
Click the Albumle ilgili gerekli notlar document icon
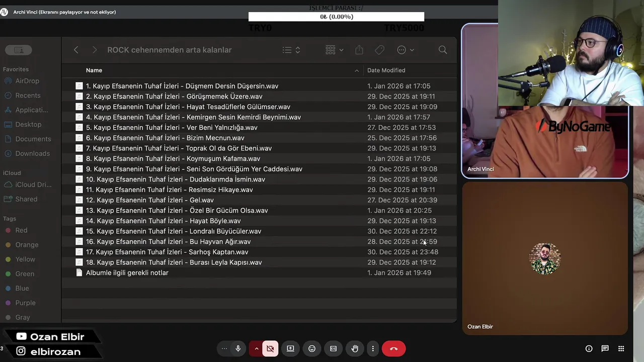[79, 273]
